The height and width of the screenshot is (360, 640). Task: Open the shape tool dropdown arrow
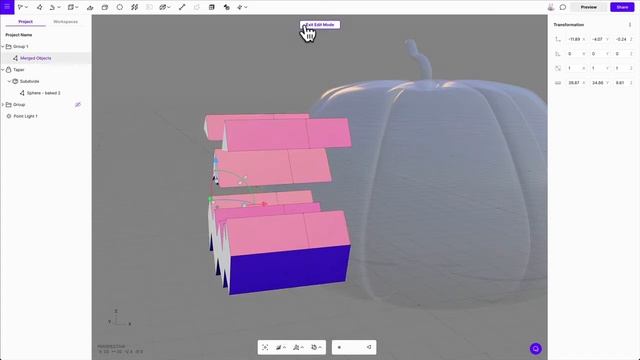point(77,7)
